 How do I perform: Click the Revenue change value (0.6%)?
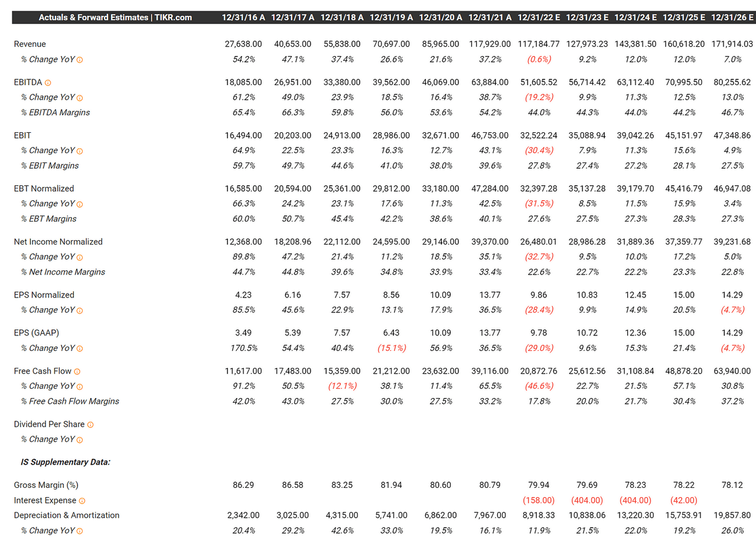539,60
